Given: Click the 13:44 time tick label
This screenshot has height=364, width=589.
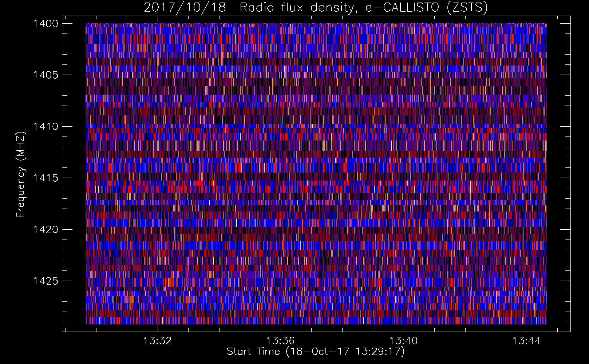Looking at the screenshot, I should (526, 341).
